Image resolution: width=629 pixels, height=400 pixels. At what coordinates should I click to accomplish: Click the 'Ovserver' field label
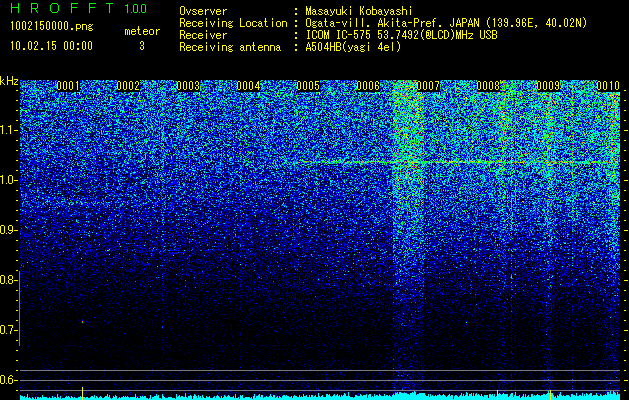click(203, 11)
